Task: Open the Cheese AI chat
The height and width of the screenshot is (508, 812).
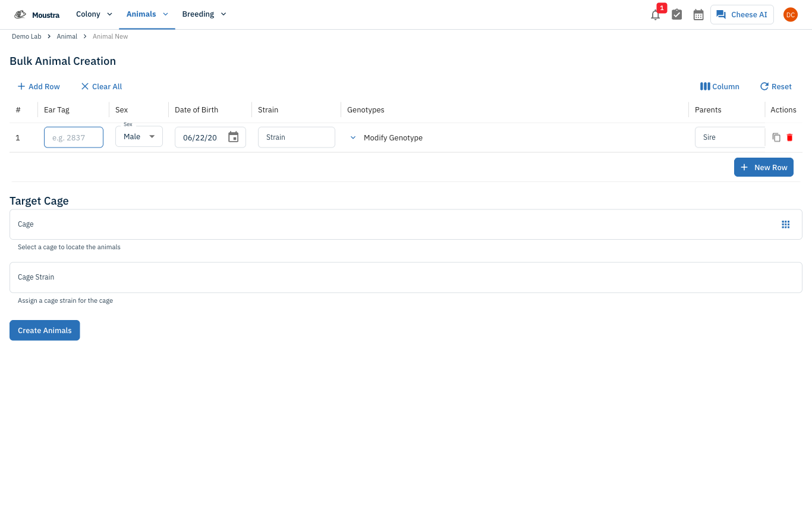Action: click(742, 15)
